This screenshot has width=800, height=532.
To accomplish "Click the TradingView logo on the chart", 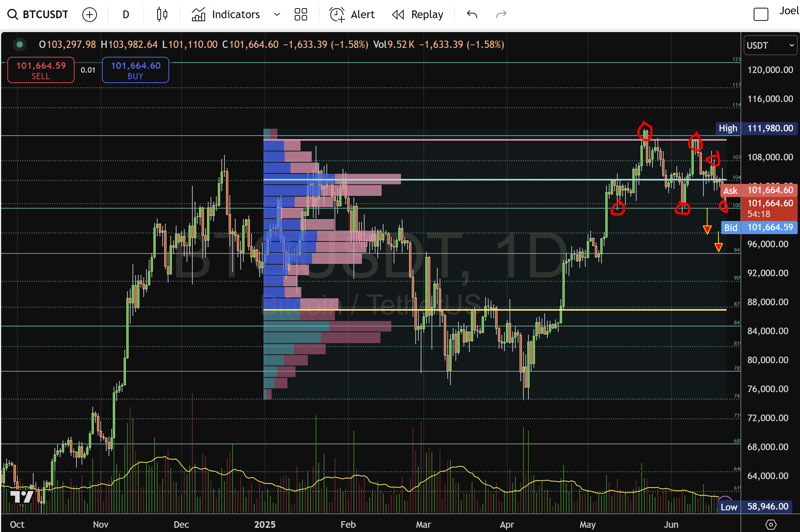I will 22,496.
